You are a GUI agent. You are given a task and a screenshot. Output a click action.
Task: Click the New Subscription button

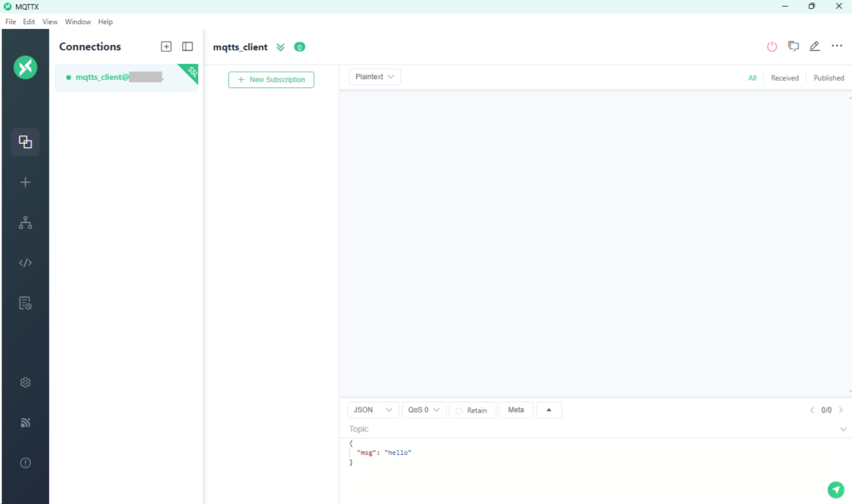[x=271, y=80]
